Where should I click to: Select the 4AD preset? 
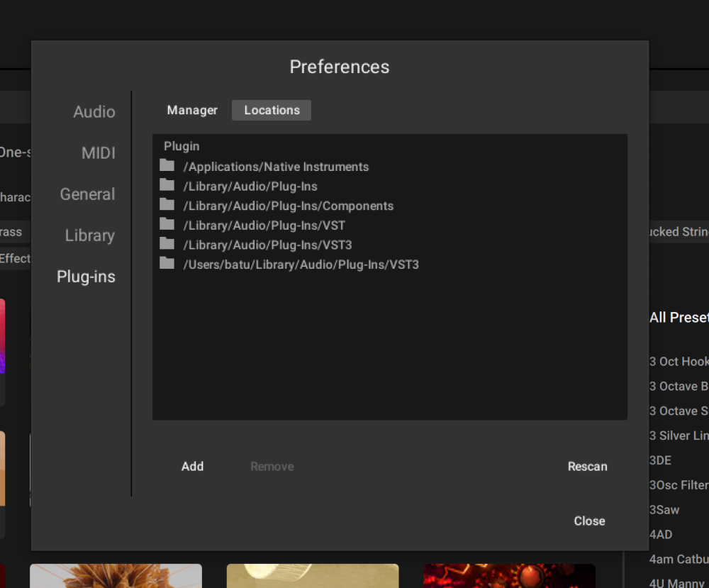661,535
